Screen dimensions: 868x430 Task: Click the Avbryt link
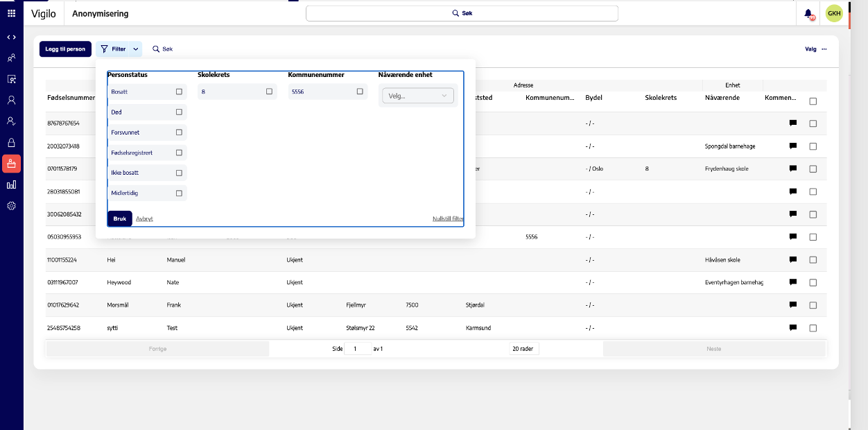click(x=144, y=218)
